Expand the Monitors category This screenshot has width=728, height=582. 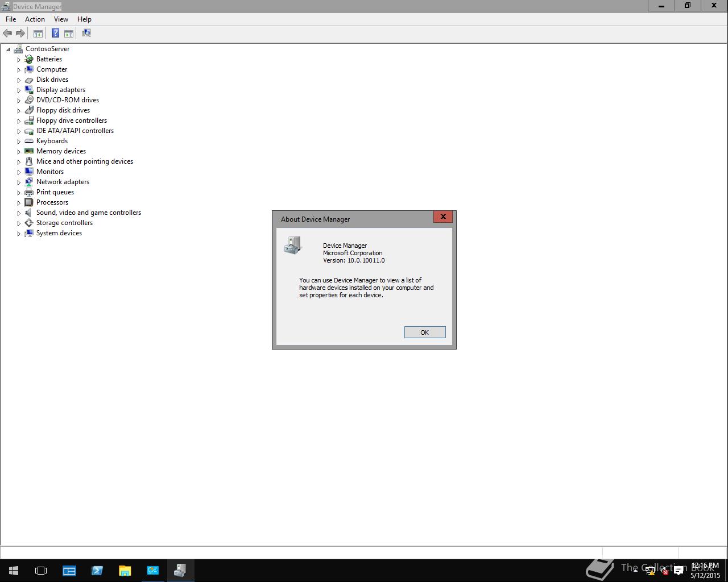click(x=19, y=172)
